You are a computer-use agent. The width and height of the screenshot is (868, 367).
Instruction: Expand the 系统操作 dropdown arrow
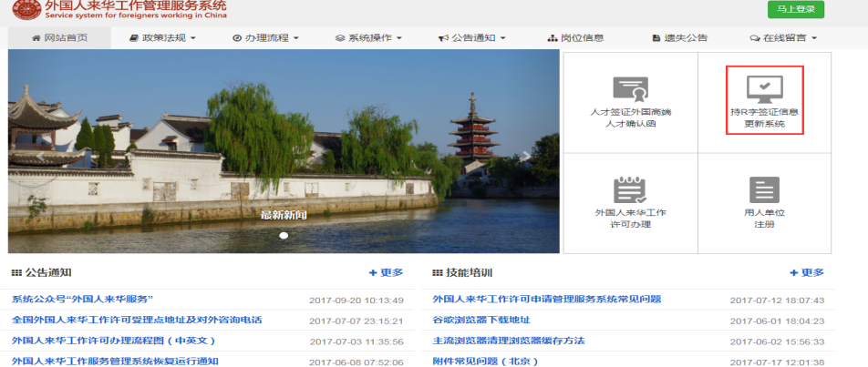click(399, 38)
